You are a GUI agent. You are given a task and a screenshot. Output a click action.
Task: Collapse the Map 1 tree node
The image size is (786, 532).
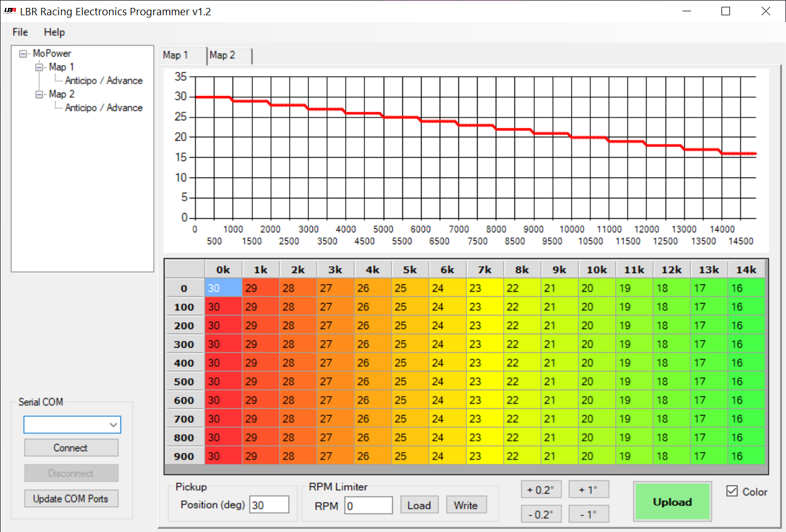click(x=39, y=67)
